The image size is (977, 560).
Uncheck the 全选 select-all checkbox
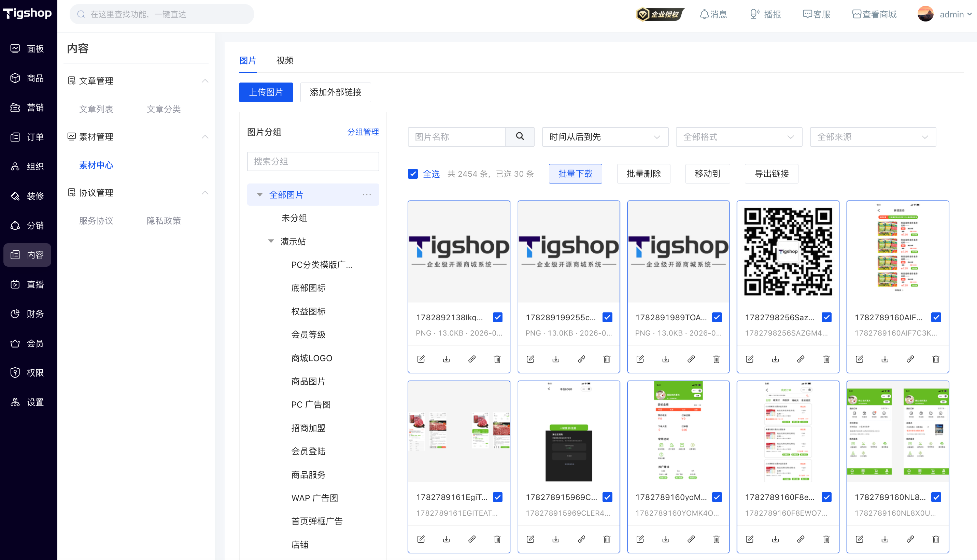coord(413,174)
